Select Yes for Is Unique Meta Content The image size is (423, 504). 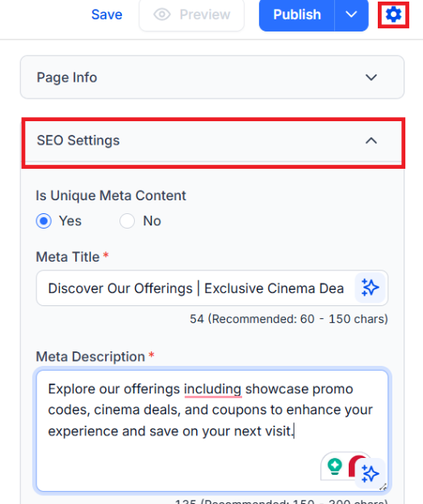coord(44,221)
